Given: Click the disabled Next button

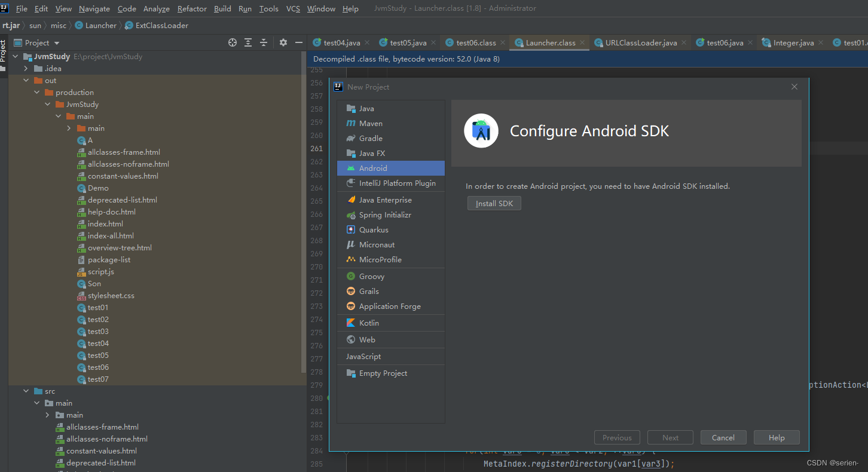Looking at the screenshot, I should [670, 438].
